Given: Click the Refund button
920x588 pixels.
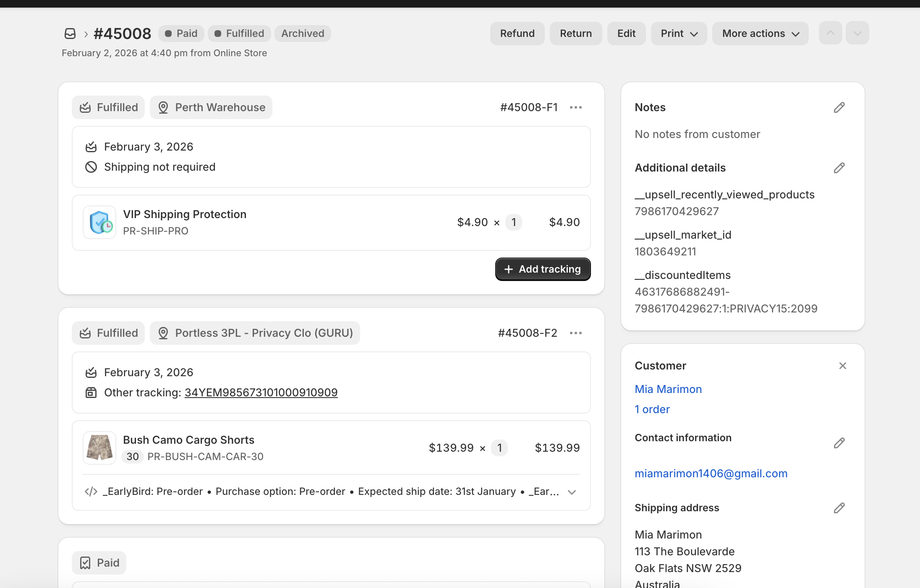Looking at the screenshot, I should click(517, 34).
